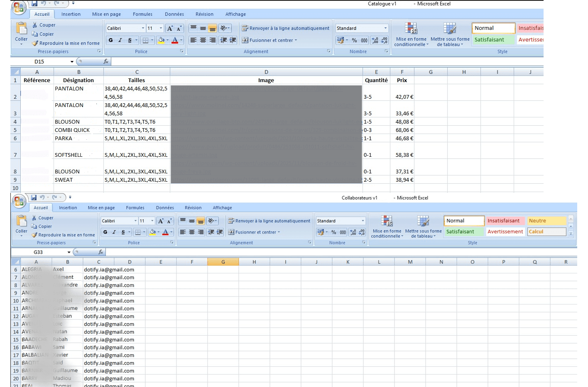Decrease font size in Catalogue window
588x387 pixels.
(x=179, y=28)
